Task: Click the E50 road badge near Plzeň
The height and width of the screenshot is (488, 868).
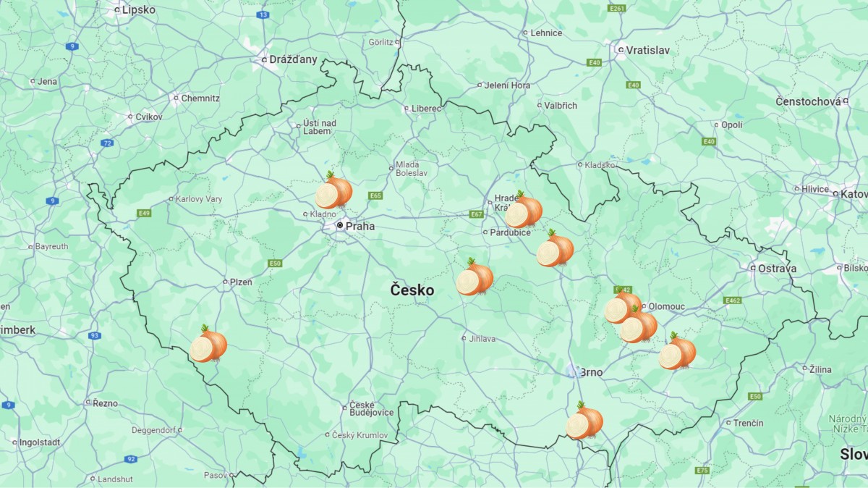Action: (x=275, y=264)
